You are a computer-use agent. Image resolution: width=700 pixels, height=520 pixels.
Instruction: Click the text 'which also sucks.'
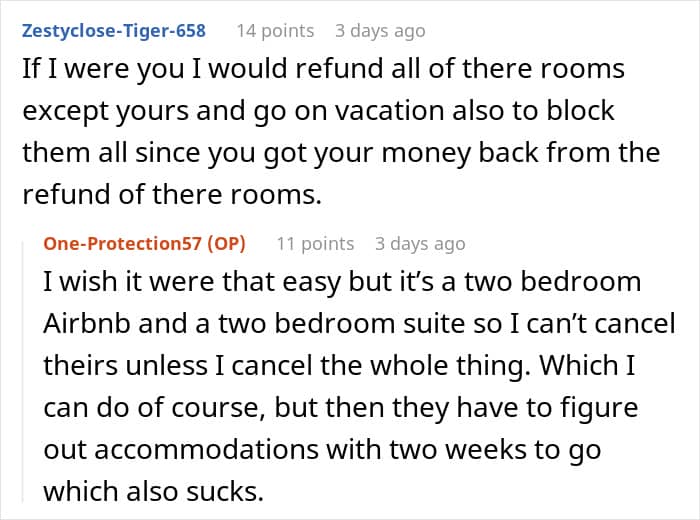(154, 492)
